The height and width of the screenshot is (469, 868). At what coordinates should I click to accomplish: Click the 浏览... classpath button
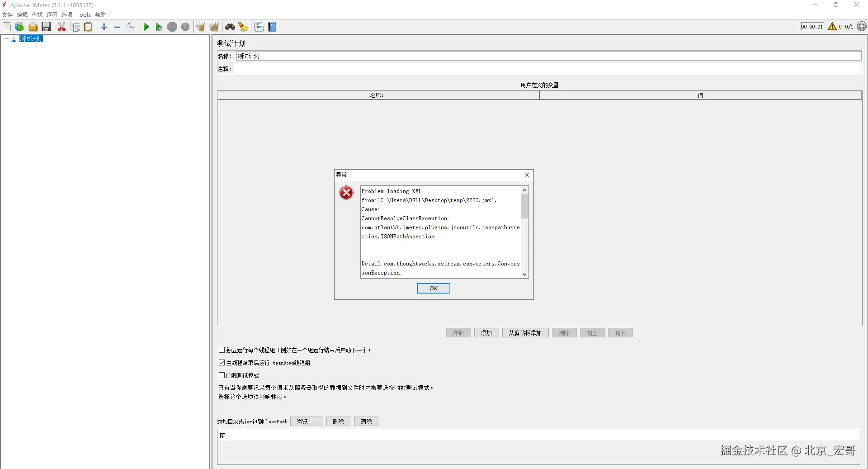pos(307,422)
